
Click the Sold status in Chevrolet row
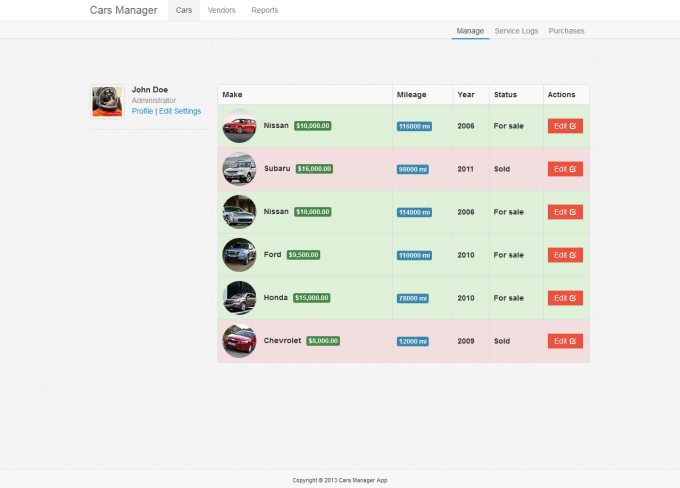pyautogui.click(x=502, y=341)
